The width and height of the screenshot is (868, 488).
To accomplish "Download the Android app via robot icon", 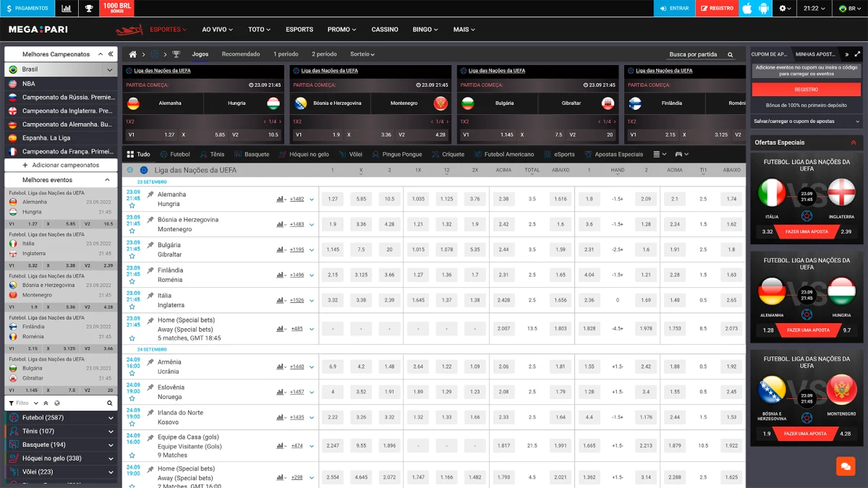I will click(x=763, y=8).
